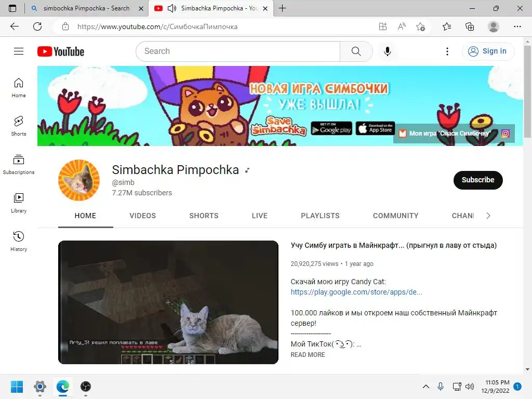Image resolution: width=532 pixels, height=399 pixels.
Task: Close the Simbachka Pimpochka YouTube tab
Action: coord(265,8)
